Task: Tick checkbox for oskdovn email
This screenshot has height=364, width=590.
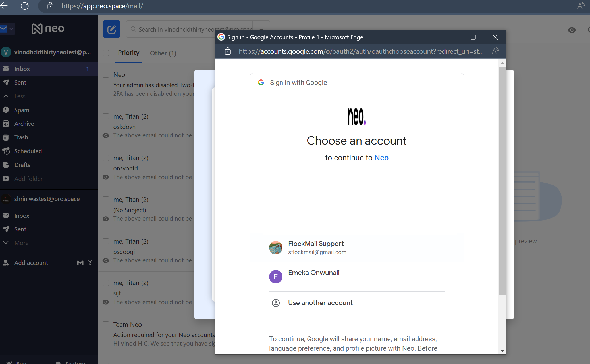Action: 106,116
